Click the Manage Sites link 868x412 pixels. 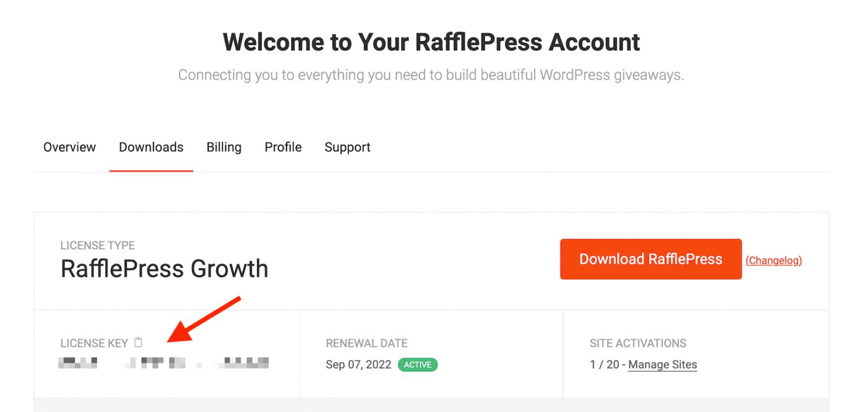662,365
